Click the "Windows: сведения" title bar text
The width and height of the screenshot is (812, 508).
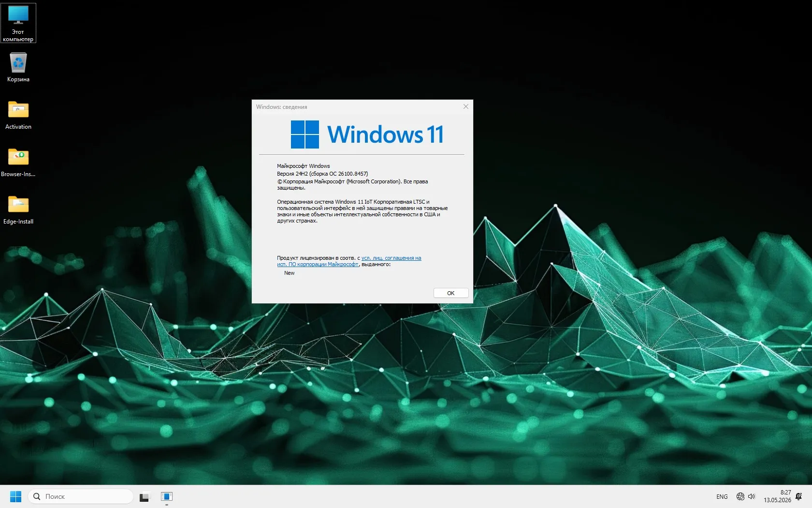coord(281,107)
